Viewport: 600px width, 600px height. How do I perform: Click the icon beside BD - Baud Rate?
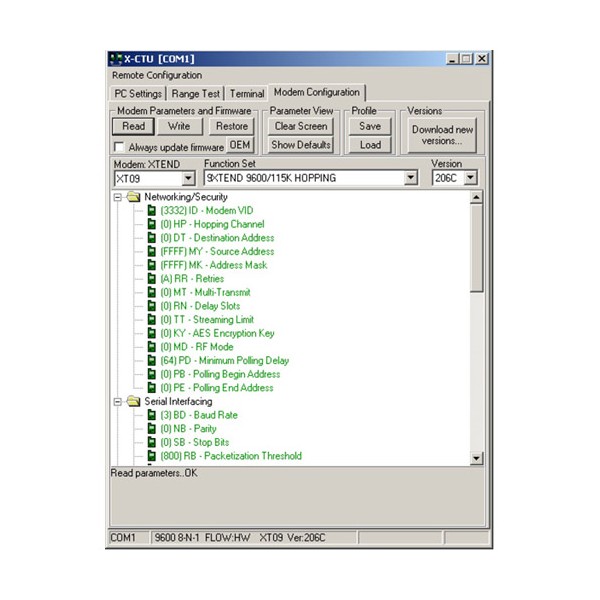[x=152, y=415]
